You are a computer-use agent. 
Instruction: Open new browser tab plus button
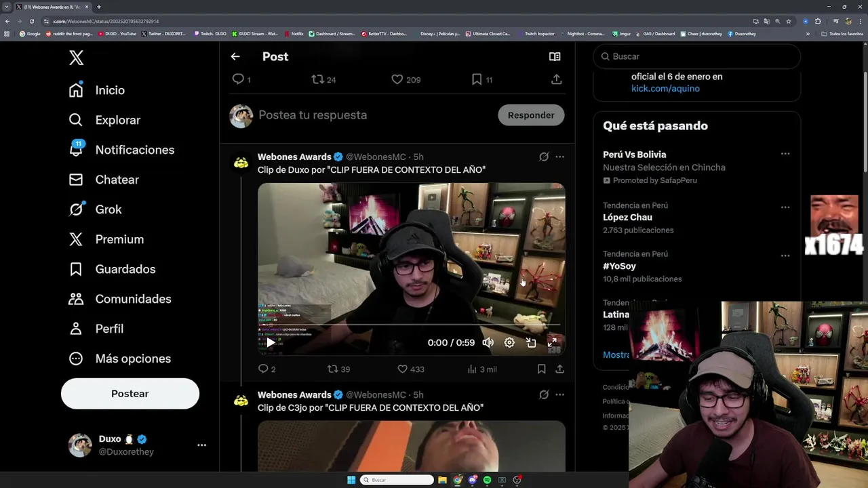coord(98,7)
